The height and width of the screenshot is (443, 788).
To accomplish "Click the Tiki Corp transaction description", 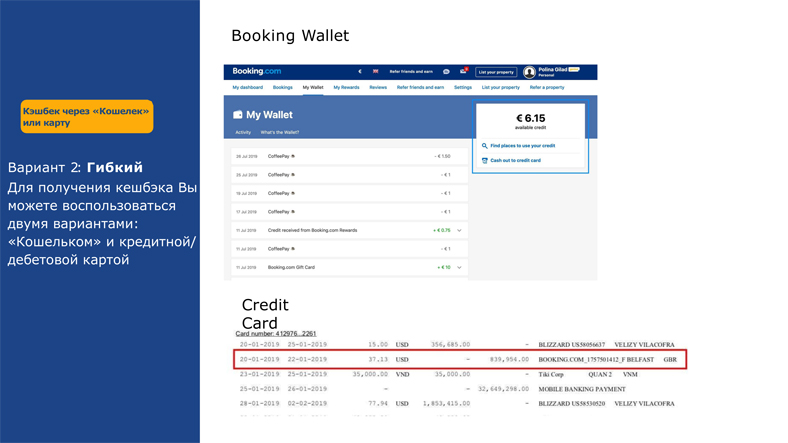I will (x=551, y=375).
